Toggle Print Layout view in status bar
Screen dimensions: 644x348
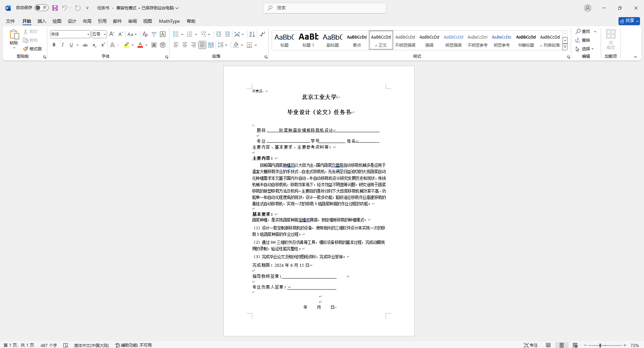click(x=561, y=345)
